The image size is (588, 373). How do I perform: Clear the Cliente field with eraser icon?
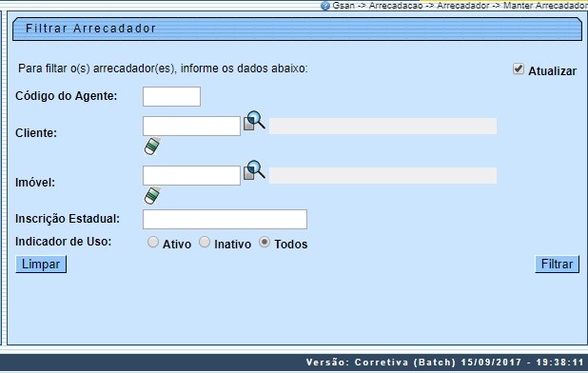(x=152, y=146)
